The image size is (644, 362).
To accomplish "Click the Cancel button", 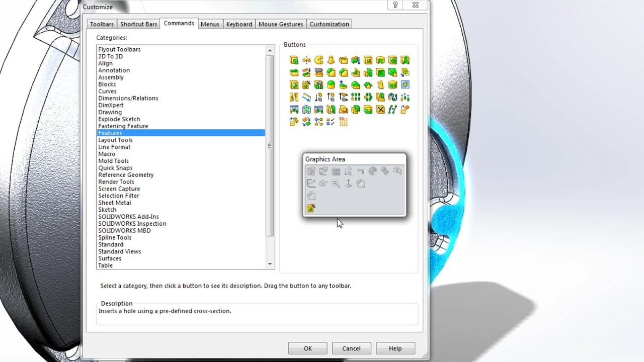I will [x=351, y=348].
